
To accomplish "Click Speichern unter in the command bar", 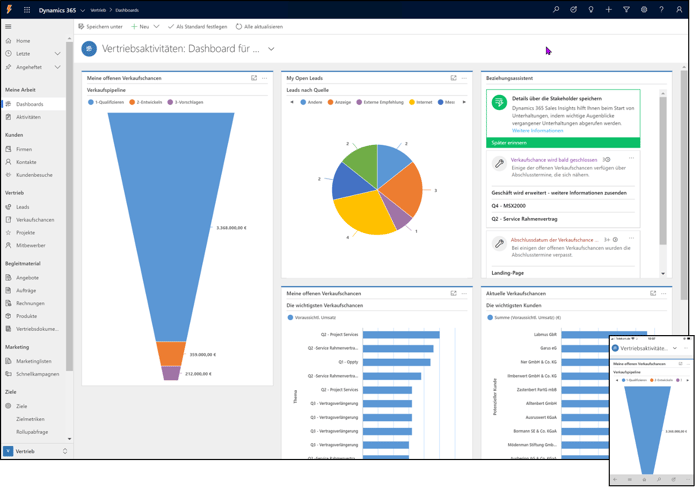I will tap(100, 27).
